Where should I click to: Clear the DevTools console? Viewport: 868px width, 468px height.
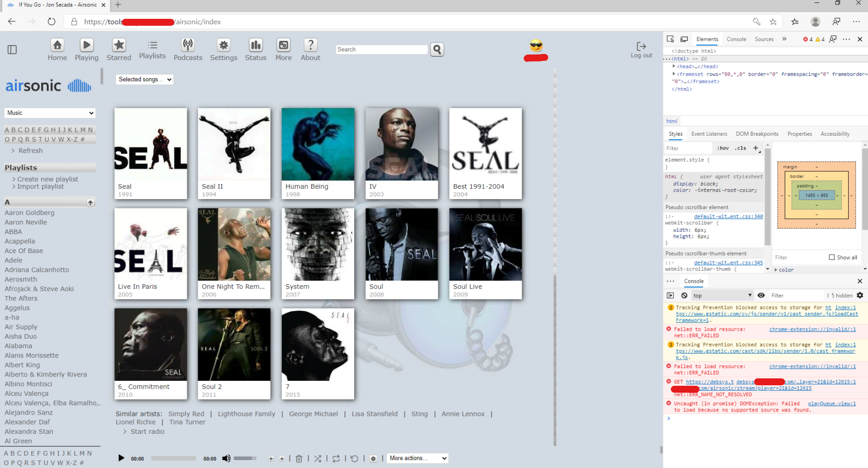[684, 295]
